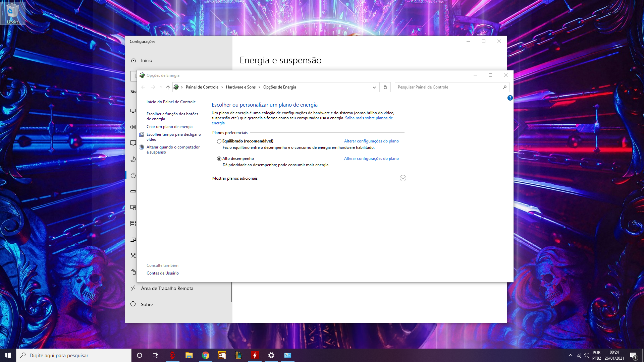Open Google Chrome from the taskbar
This screenshot has width=644, height=362.
pos(205,355)
